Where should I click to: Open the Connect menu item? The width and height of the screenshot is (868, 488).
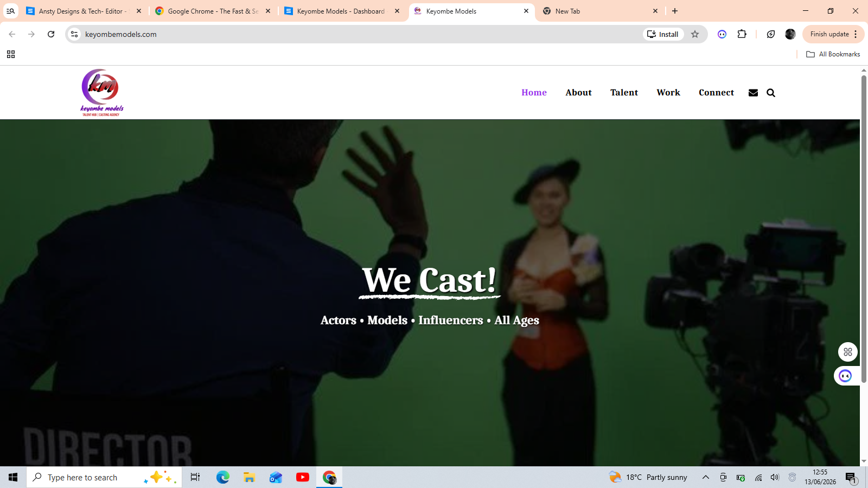716,93
